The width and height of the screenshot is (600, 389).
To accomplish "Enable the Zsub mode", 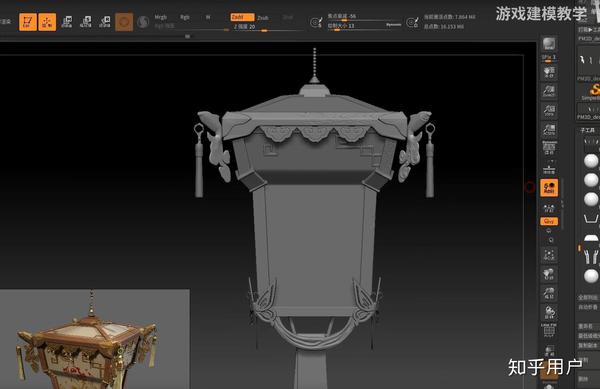I will tap(262, 18).
